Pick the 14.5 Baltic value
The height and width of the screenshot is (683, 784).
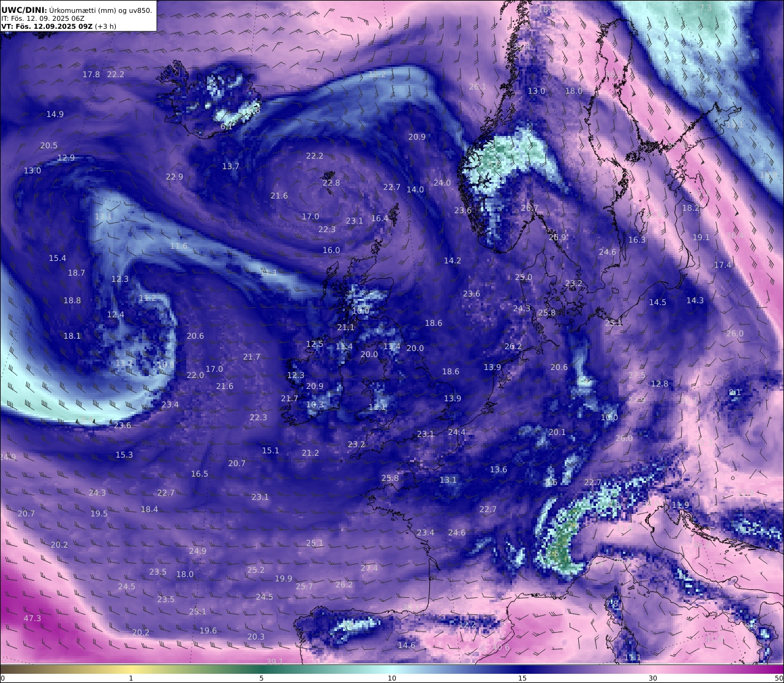[x=658, y=303]
